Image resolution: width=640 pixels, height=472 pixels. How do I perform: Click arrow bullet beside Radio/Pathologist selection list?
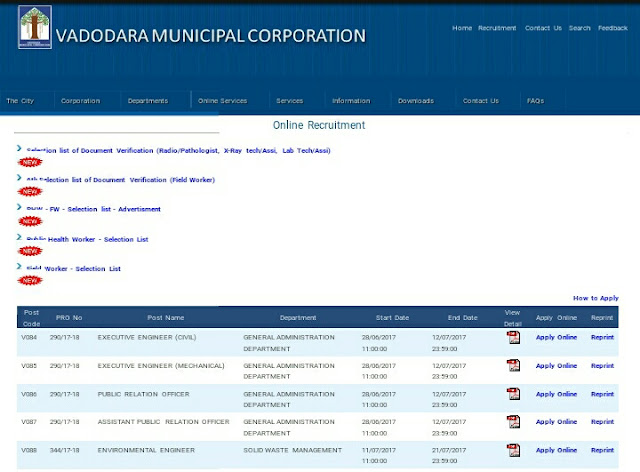pos(19,148)
